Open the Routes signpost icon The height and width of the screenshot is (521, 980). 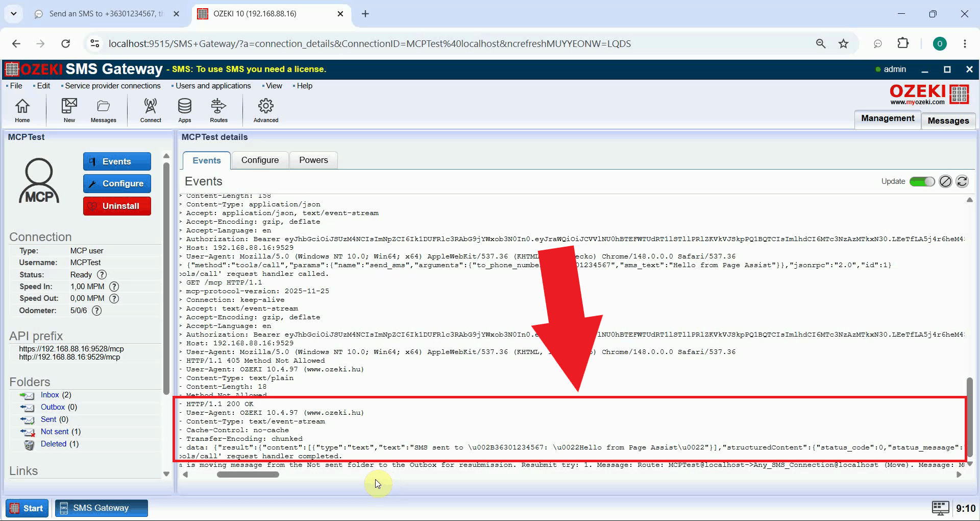point(218,110)
